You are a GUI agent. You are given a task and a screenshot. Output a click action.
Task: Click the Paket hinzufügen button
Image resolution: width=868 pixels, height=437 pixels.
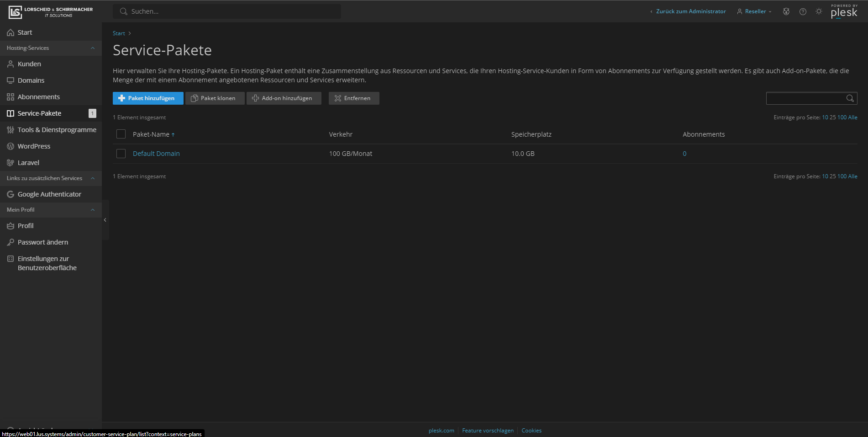click(148, 98)
